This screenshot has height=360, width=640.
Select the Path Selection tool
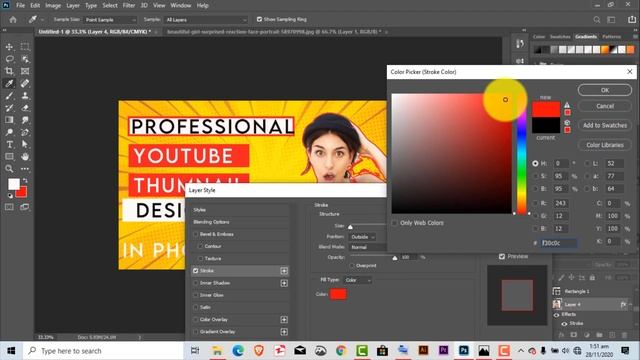tap(25, 144)
